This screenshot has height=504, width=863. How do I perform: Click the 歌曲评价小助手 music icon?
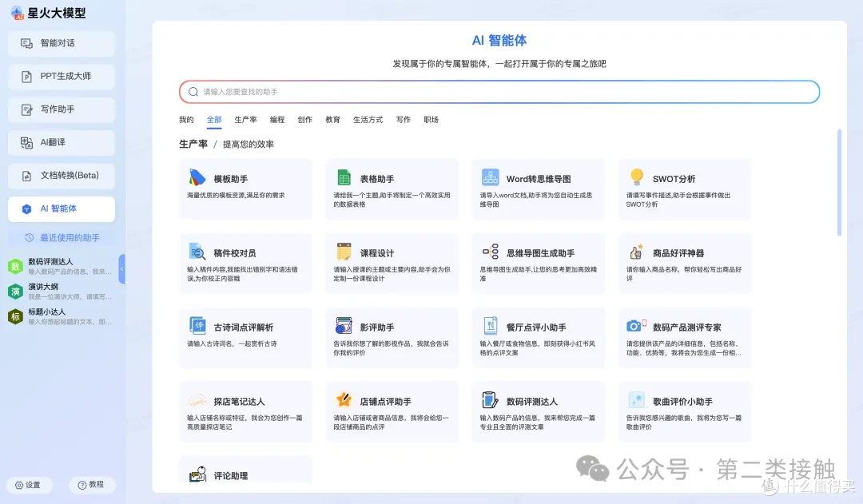coord(636,399)
